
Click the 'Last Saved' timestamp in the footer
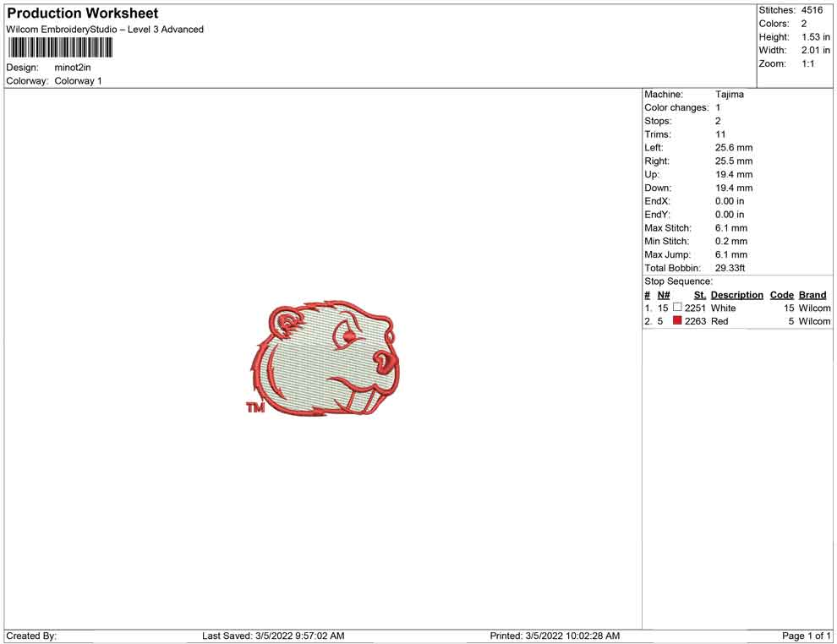pos(273,636)
